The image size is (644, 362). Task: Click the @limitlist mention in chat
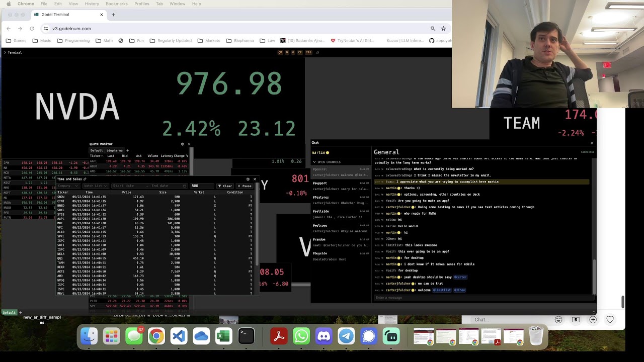(442, 290)
